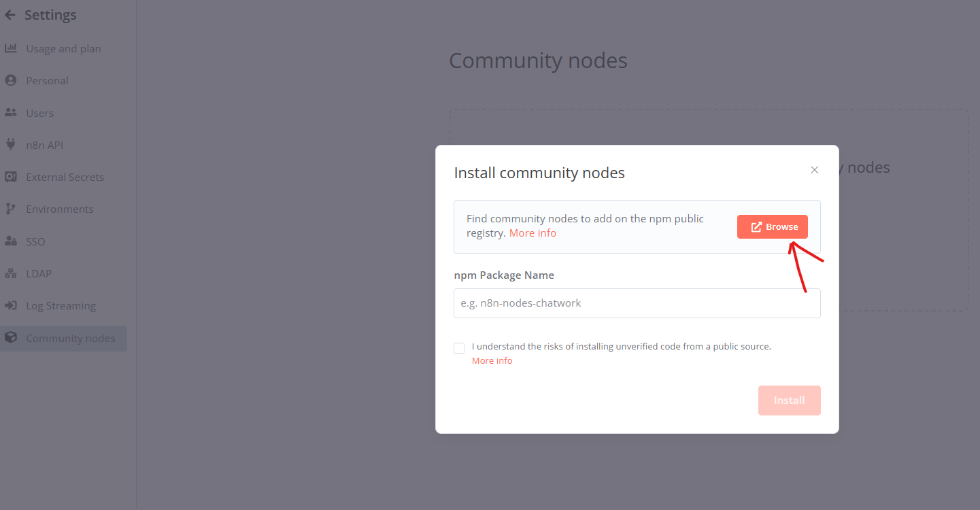Open the More info link about npm registry
The image size is (980, 510).
click(533, 233)
